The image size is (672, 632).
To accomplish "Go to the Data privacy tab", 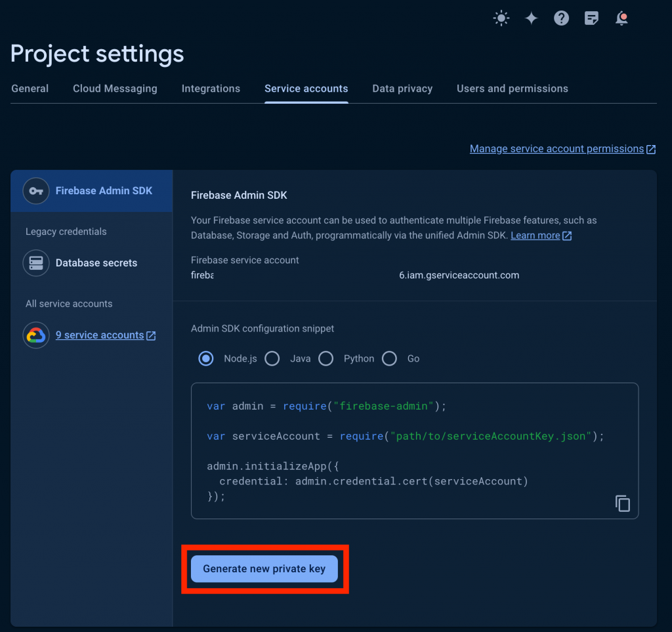I will pyautogui.click(x=402, y=89).
